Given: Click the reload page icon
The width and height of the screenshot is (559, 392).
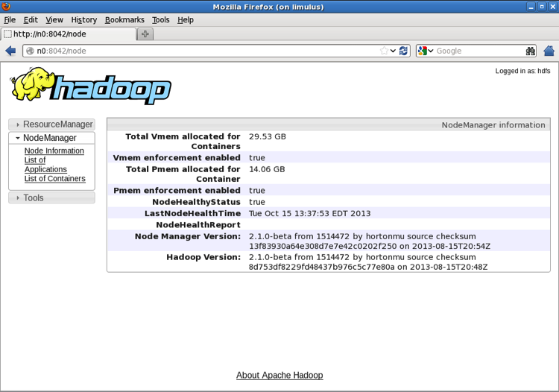Looking at the screenshot, I should 404,51.
